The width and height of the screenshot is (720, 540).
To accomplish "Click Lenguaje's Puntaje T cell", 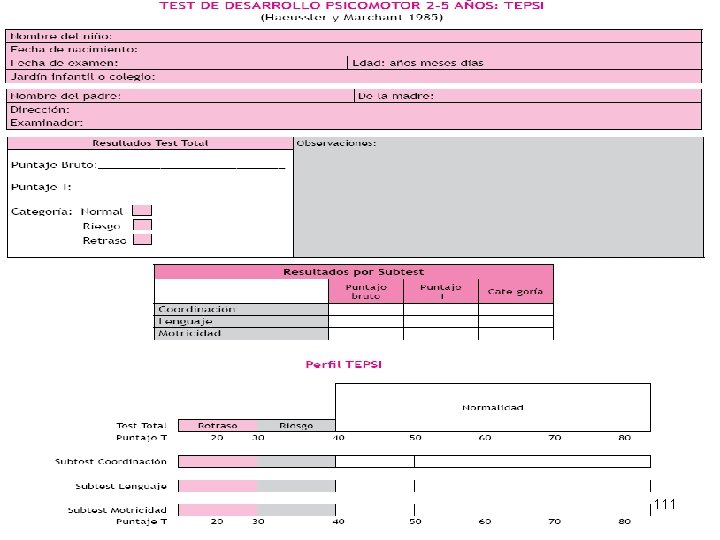I will pos(441,321).
